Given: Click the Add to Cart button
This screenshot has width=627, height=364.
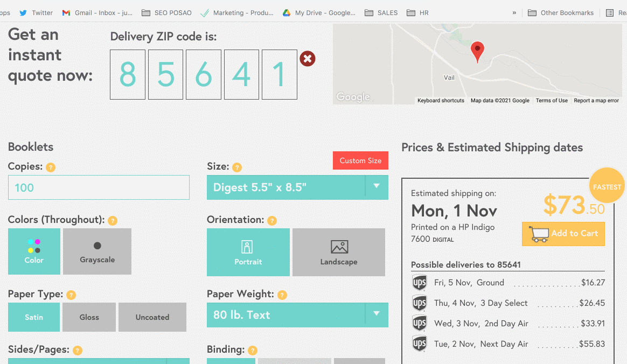Looking at the screenshot, I should click(x=563, y=234).
